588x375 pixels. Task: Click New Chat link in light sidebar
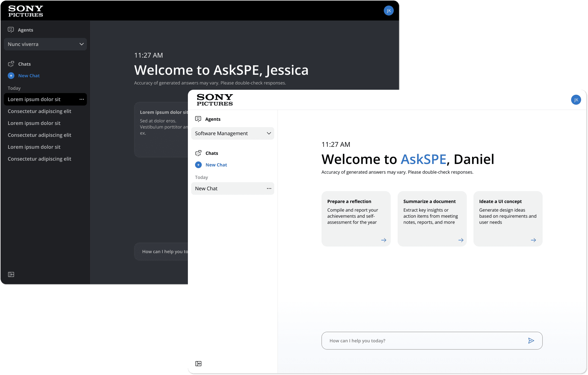click(216, 165)
